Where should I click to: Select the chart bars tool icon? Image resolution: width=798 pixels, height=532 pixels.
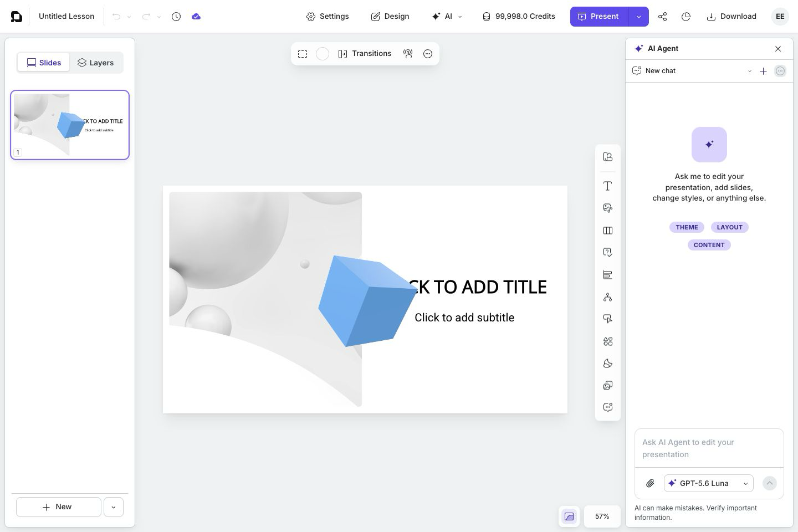tap(608, 275)
